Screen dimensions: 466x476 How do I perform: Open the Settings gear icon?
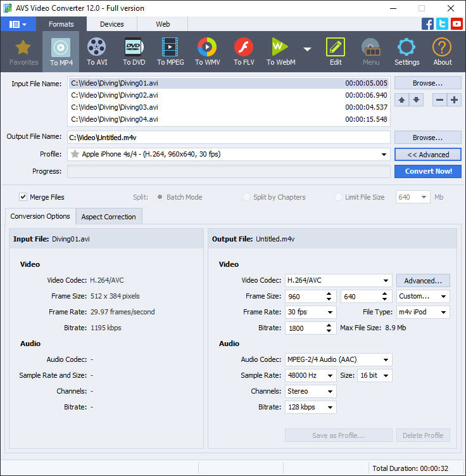pyautogui.click(x=406, y=52)
